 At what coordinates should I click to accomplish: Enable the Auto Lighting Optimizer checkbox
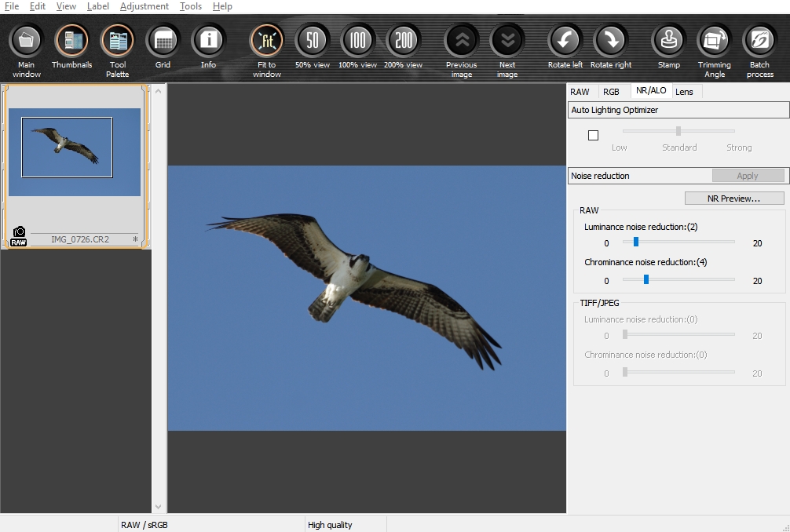pos(593,136)
